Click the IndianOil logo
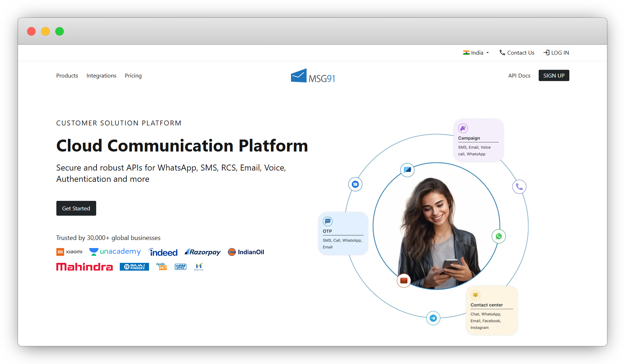Image resolution: width=625 pixels, height=364 pixels. tap(246, 252)
